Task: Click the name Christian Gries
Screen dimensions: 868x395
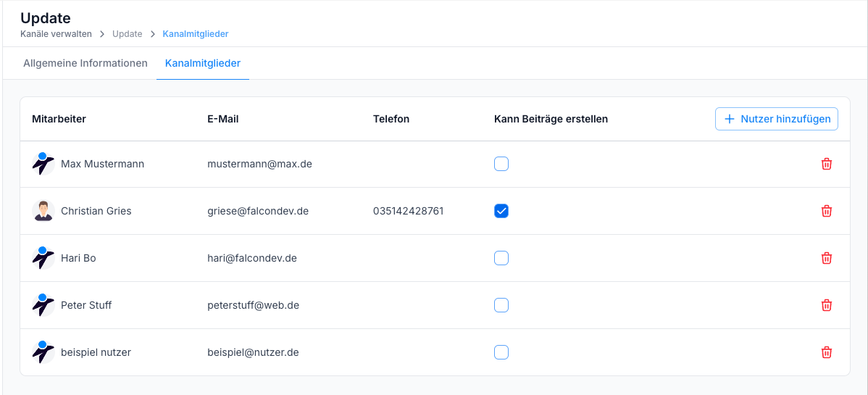Action: point(96,211)
